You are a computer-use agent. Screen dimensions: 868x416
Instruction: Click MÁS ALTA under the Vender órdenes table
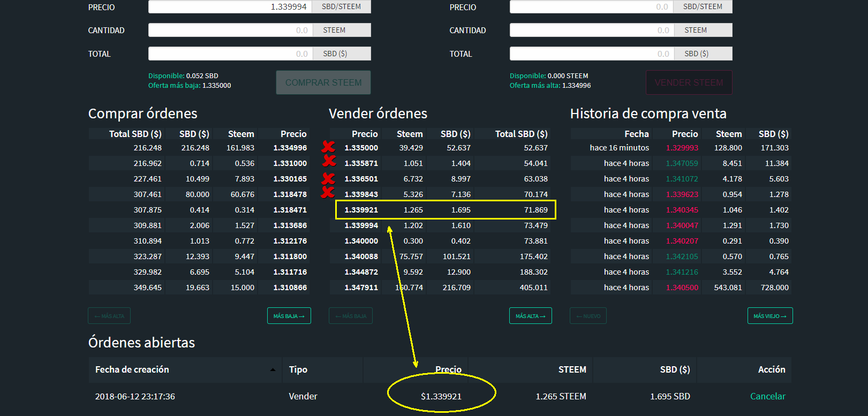tap(531, 316)
